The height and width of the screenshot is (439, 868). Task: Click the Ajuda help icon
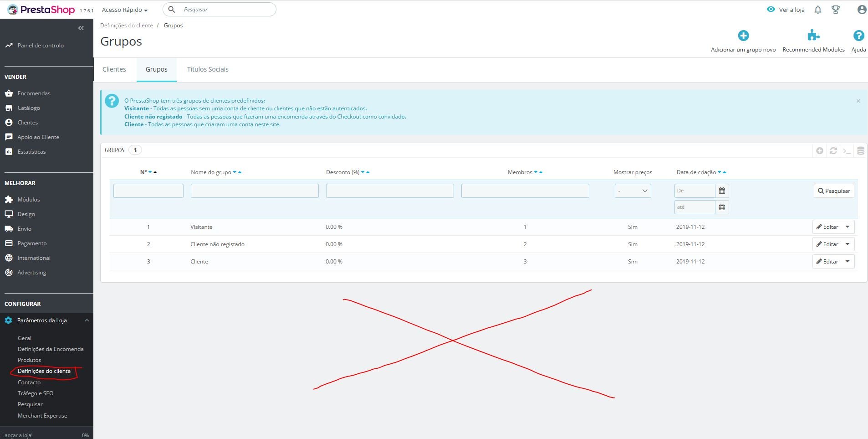tap(858, 36)
